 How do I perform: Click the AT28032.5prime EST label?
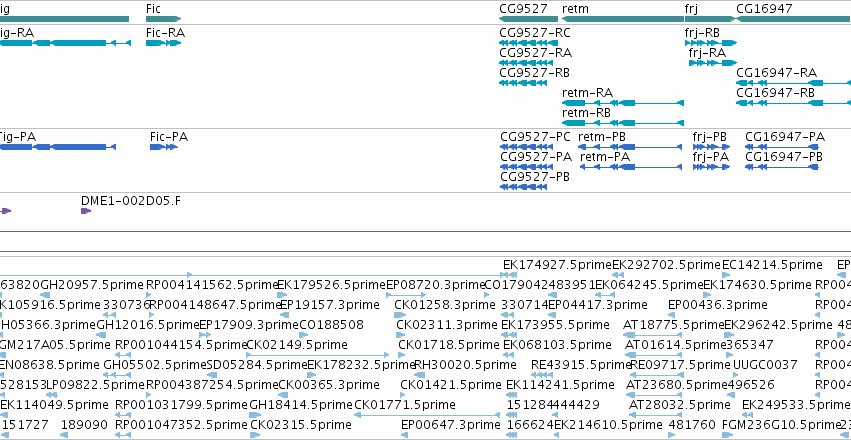tap(680, 405)
